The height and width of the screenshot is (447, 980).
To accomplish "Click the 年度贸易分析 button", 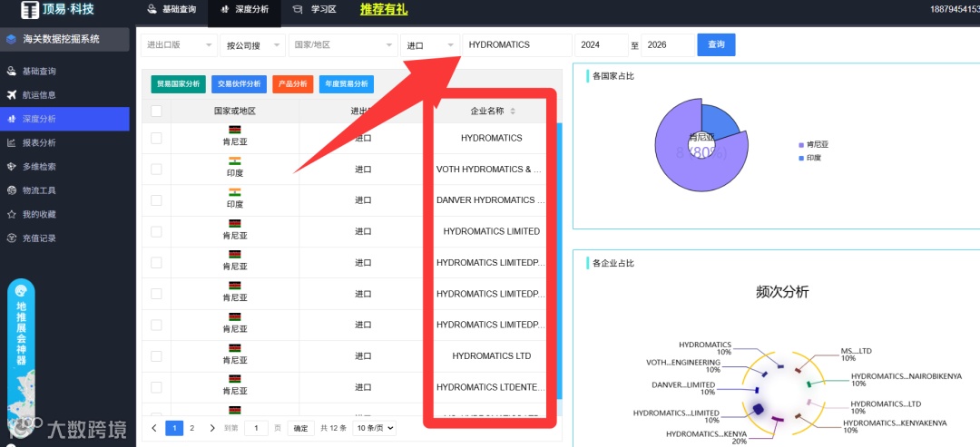I will (x=347, y=83).
